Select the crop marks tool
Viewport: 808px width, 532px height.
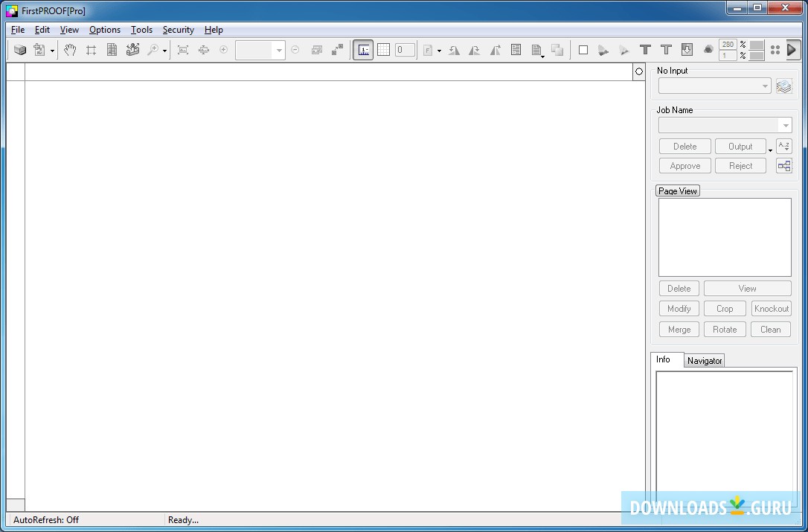coord(92,50)
